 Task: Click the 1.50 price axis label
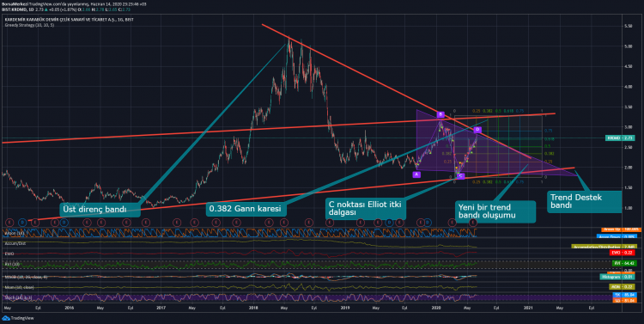[x=628, y=187]
